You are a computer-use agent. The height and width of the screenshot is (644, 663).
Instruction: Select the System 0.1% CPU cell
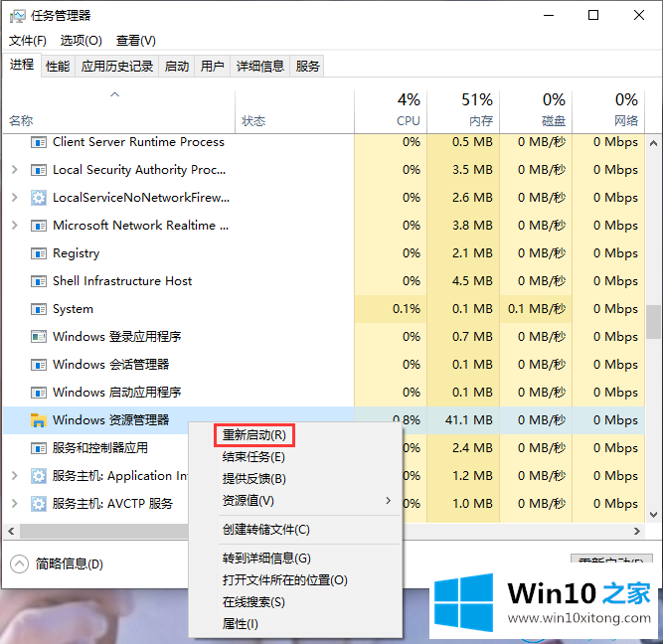coord(391,309)
